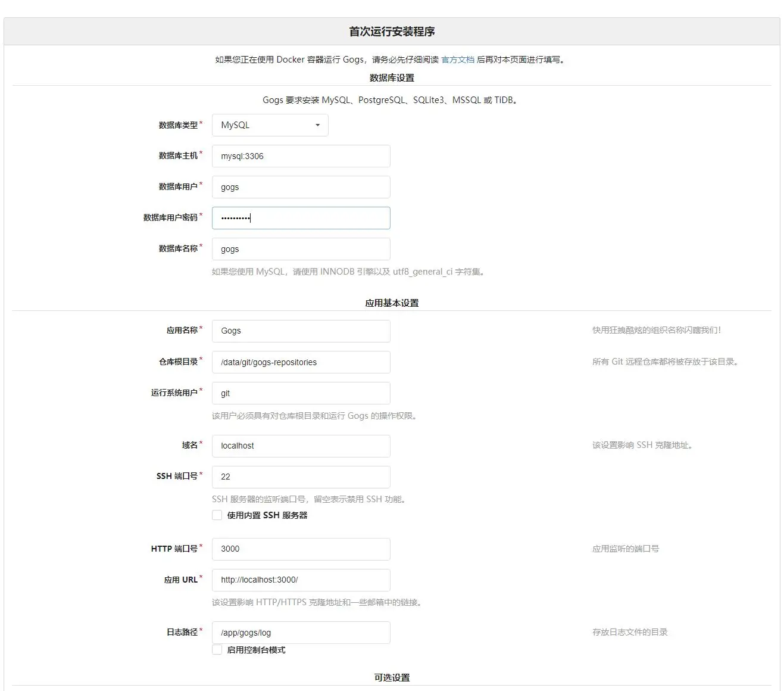The height and width of the screenshot is (691, 784).
Task: Click the 数据库名称 input field
Action: 301,249
